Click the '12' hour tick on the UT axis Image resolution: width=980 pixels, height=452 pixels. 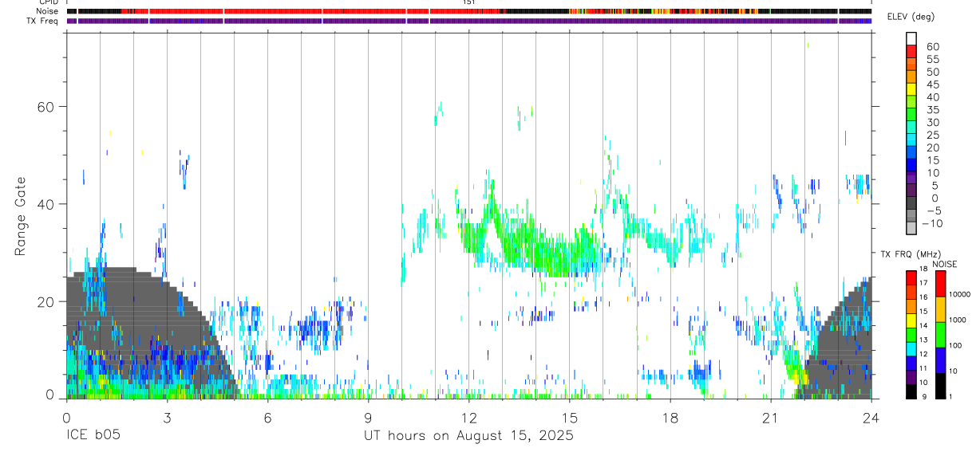pos(468,417)
